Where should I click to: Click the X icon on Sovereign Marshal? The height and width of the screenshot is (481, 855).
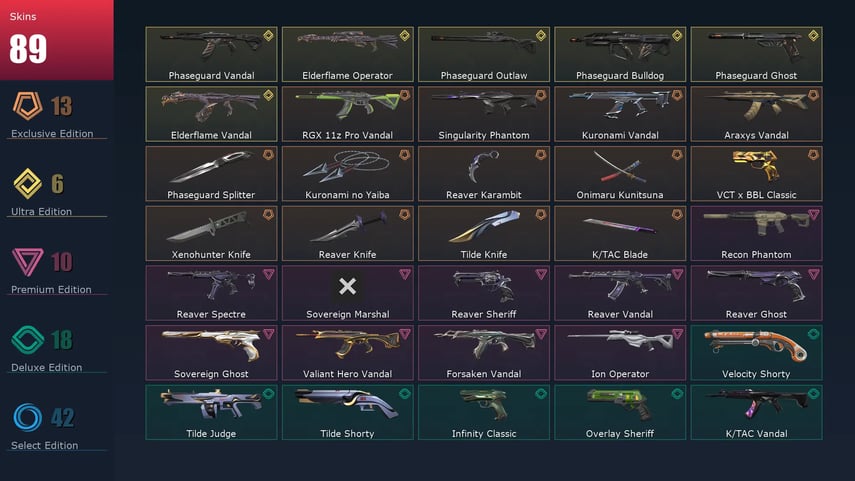(x=347, y=286)
